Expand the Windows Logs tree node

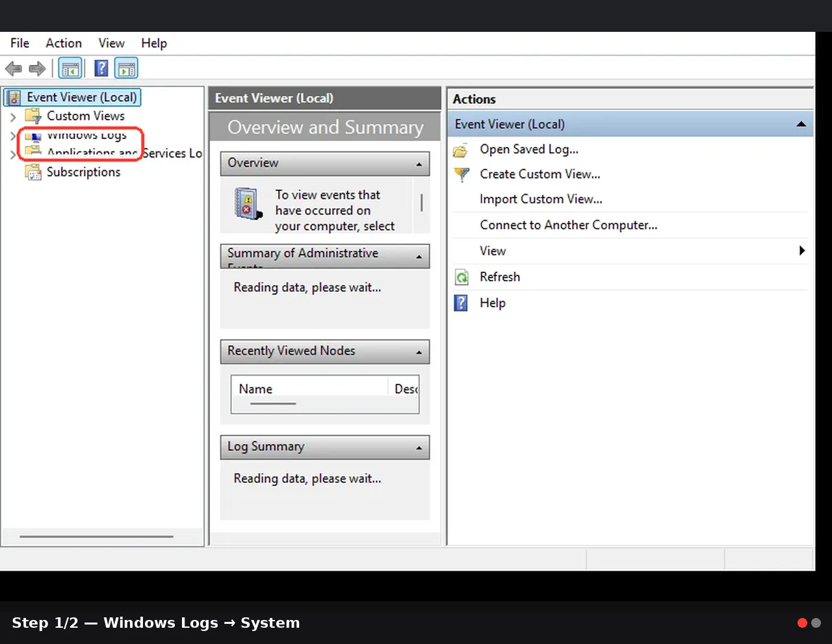point(12,136)
